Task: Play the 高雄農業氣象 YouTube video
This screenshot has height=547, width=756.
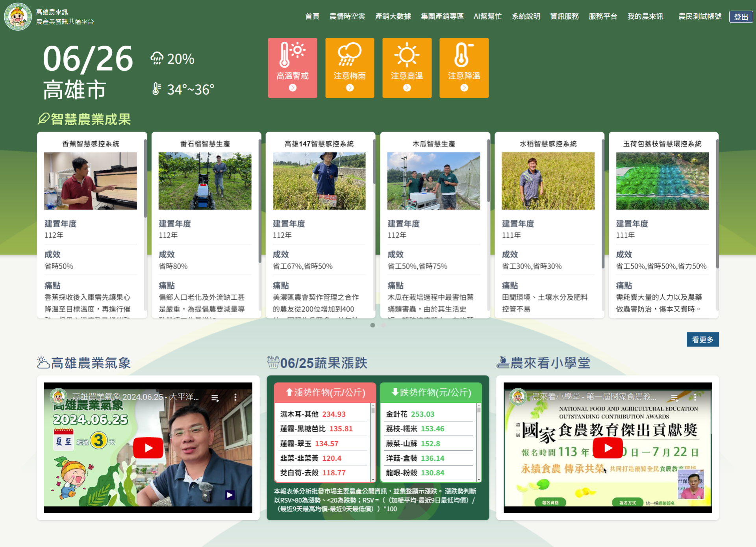Action: 148,448
